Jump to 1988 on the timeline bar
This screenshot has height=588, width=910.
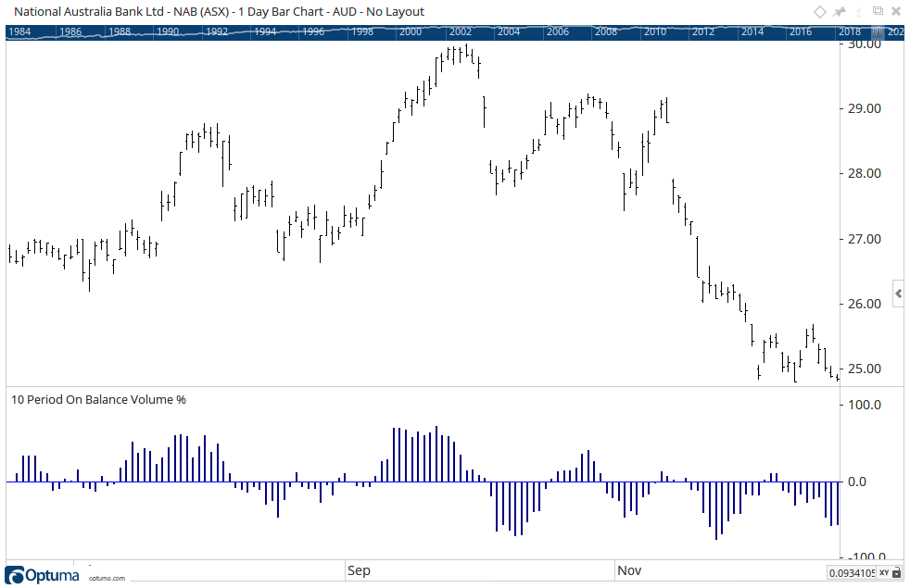[x=120, y=31]
